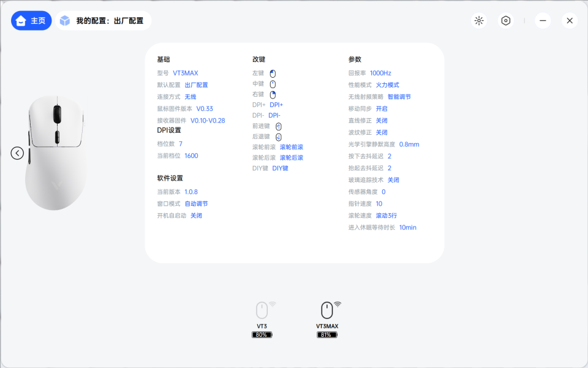Click the 出厂配置 link under 默认配置

pyautogui.click(x=197, y=84)
